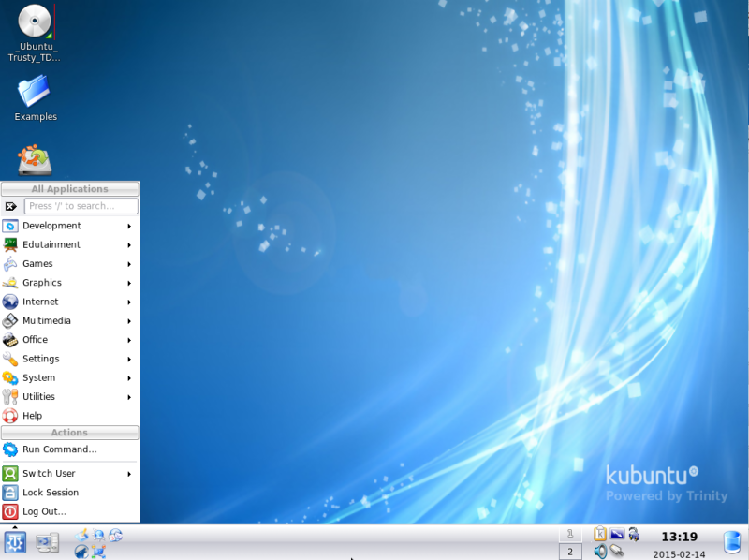Image resolution: width=749 pixels, height=560 pixels.
Task: Click the speaker volume tray icon
Action: tap(601, 551)
